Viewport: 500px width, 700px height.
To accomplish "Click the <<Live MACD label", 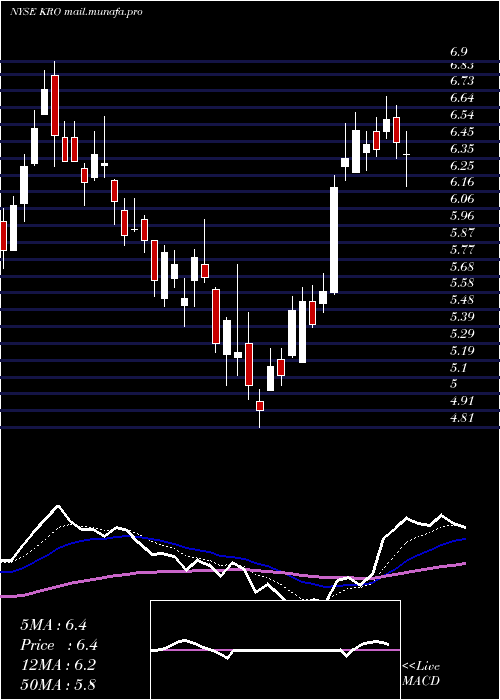I will pos(421,674).
